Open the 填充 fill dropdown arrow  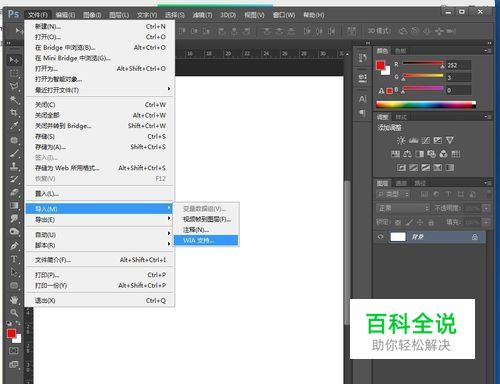[487, 222]
